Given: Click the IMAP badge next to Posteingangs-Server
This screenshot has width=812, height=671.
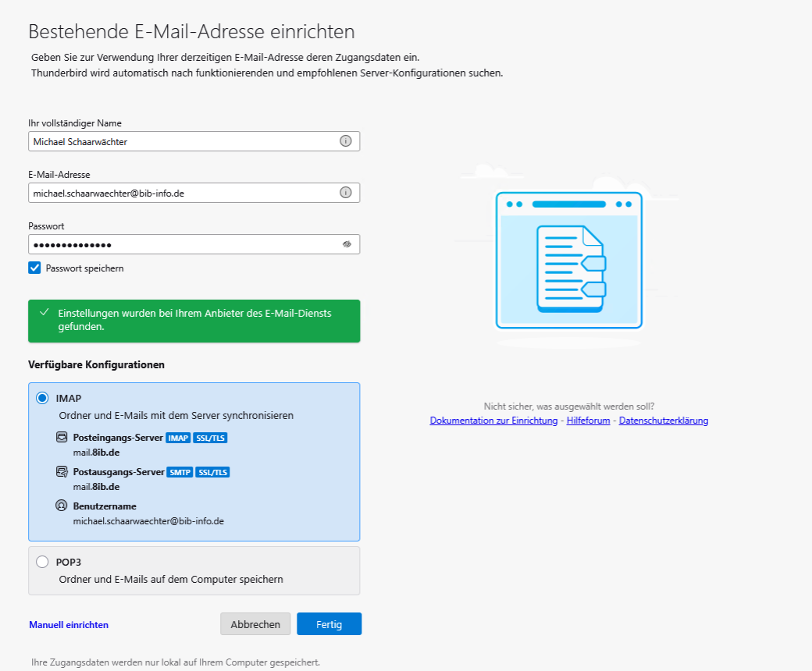Looking at the screenshot, I should [178, 438].
